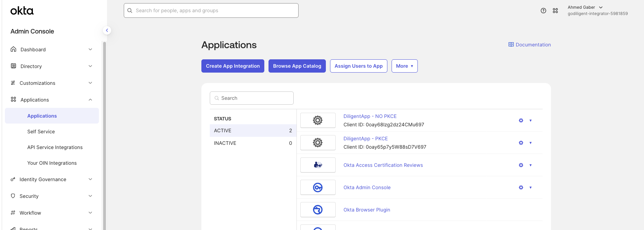Screen dimensions: 644x230
Task: Click the Workflow icon in sidebar
Action: 13,213
